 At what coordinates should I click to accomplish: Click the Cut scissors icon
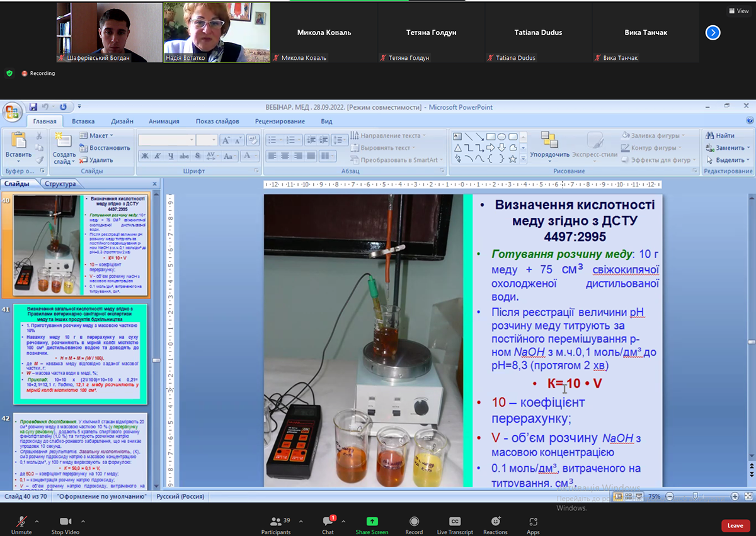40,135
